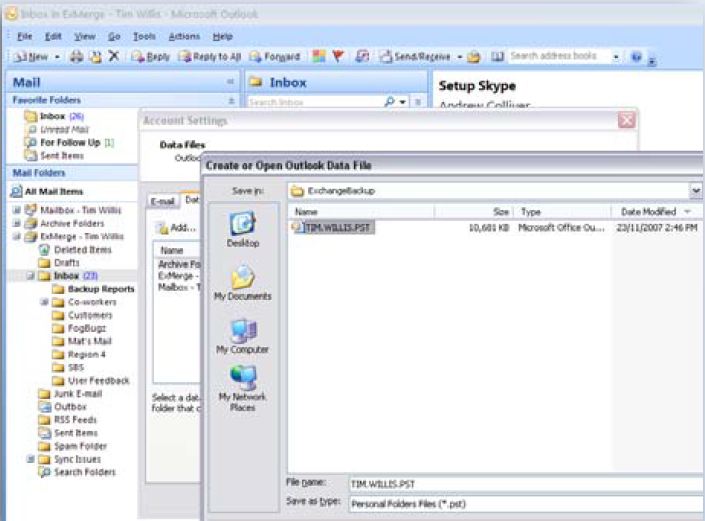The width and height of the screenshot is (705, 521).
Task: Open the Edit menu
Action: pyautogui.click(x=53, y=36)
